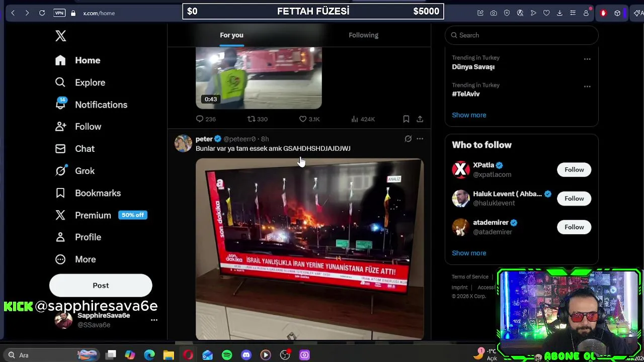
Task: Repost the post with 330 reposts
Action: click(x=258, y=119)
